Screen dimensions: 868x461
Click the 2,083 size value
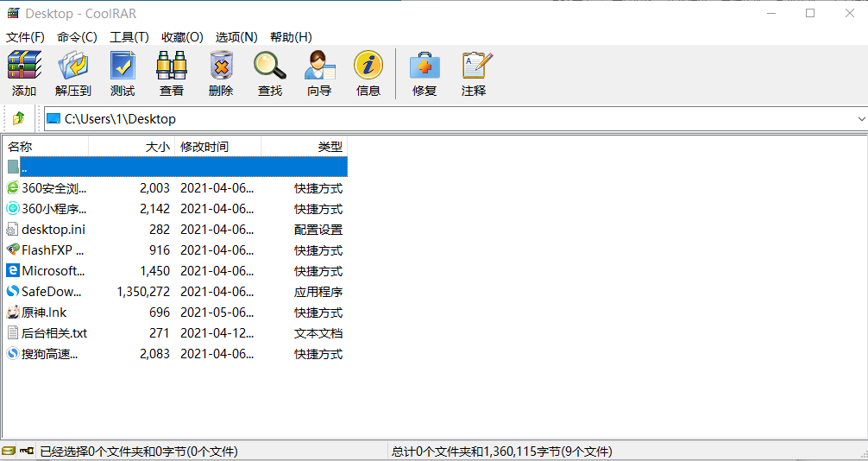[155, 353]
